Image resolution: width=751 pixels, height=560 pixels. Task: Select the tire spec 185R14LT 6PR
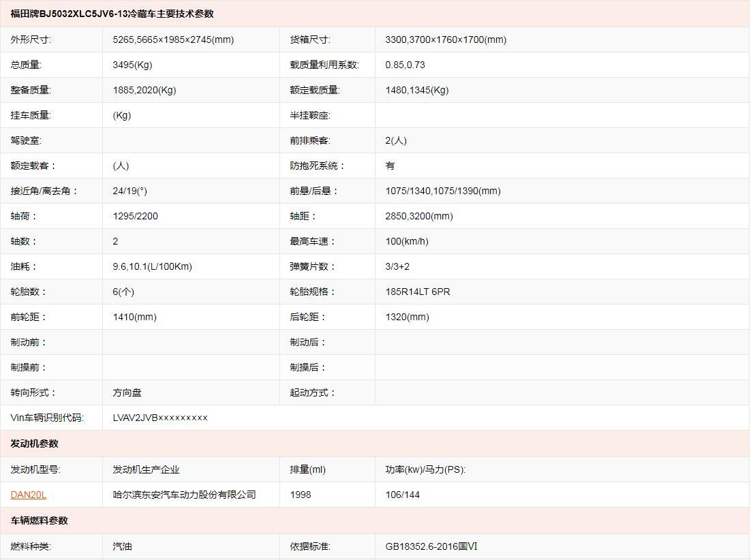[418, 292]
